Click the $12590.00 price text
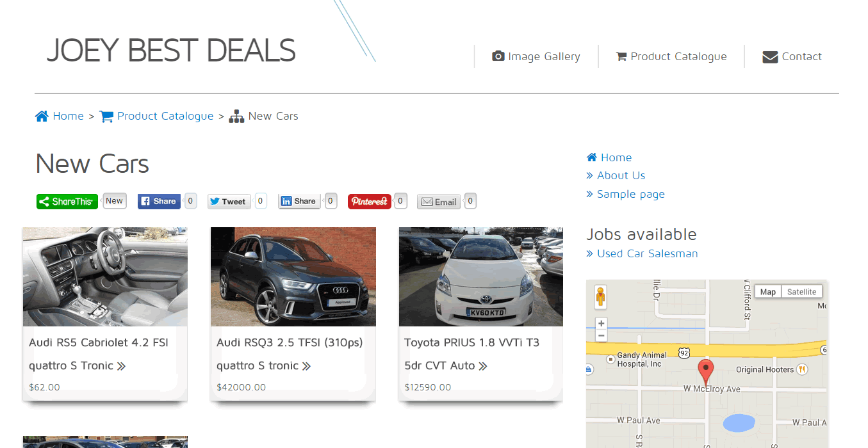The height and width of the screenshot is (448, 868). pos(428,387)
